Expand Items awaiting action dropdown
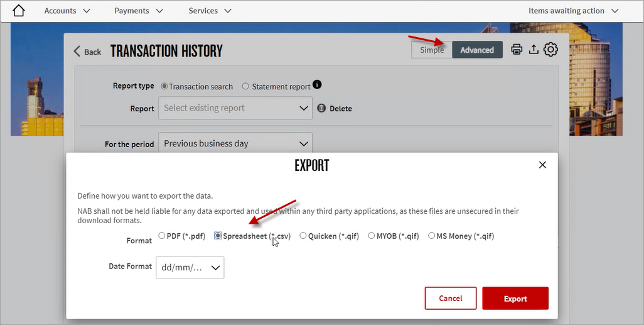 point(573,11)
